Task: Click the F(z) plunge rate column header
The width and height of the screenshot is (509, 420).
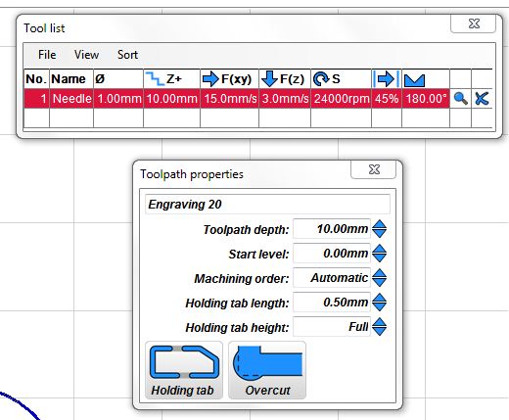Action: tap(285, 79)
